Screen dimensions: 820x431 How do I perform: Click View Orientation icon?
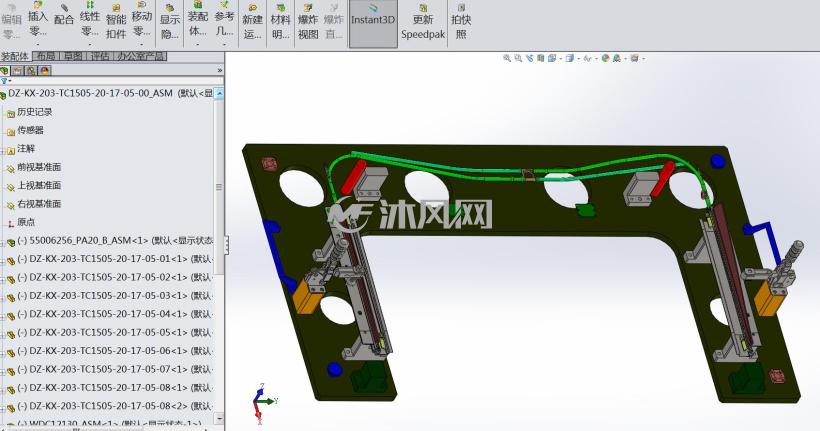(x=552, y=58)
